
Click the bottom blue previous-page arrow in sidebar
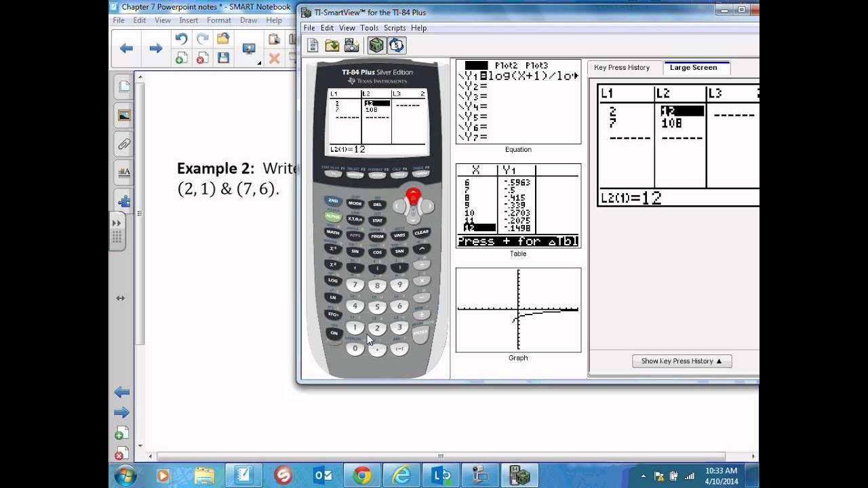coord(121,392)
